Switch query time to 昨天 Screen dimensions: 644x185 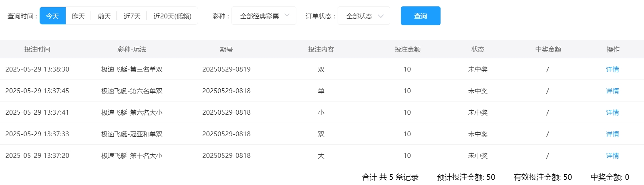(x=78, y=16)
